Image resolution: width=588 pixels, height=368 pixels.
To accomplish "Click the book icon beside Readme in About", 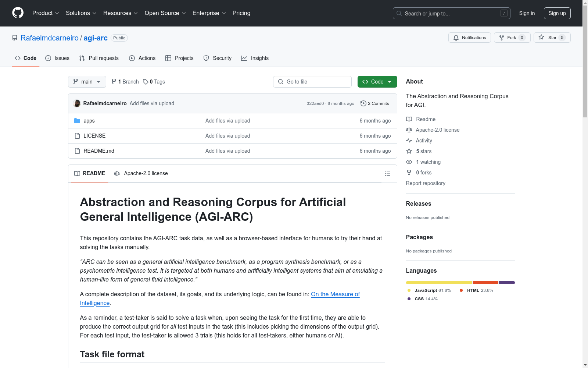I will click(x=409, y=119).
